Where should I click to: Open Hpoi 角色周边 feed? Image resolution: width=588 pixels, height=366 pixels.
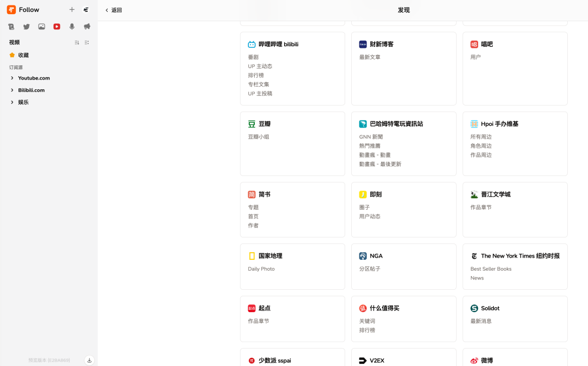[x=481, y=146]
